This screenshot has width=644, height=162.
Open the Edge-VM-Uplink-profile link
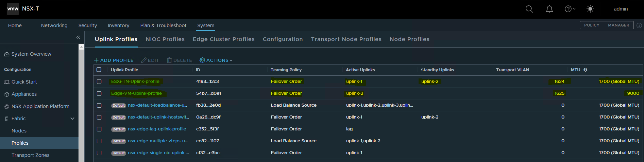click(x=136, y=93)
